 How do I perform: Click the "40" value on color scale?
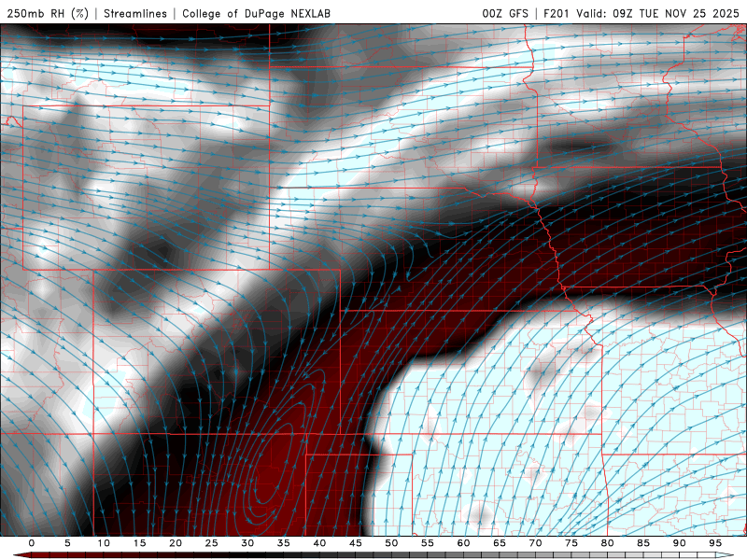[319, 543]
